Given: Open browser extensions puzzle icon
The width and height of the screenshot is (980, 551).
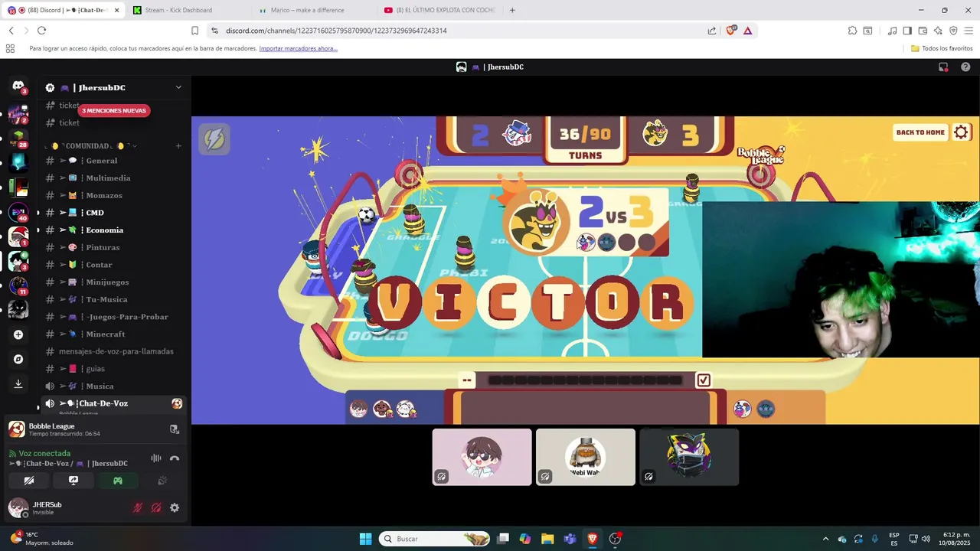Looking at the screenshot, I should (852, 31).
